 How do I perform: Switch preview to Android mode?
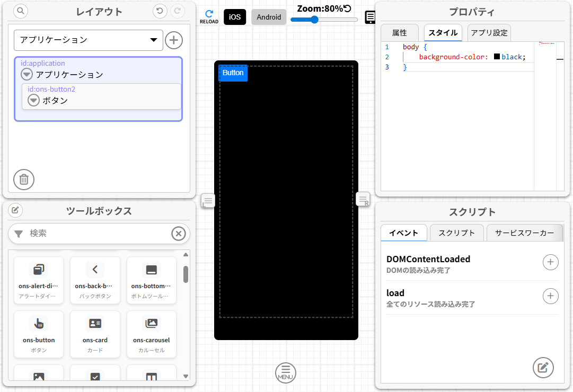pos(269,16)
